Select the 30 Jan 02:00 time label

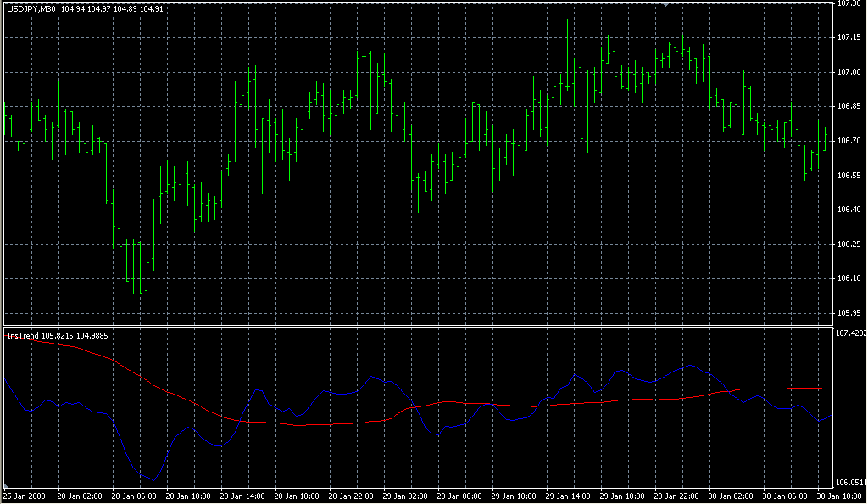point(731,496)
